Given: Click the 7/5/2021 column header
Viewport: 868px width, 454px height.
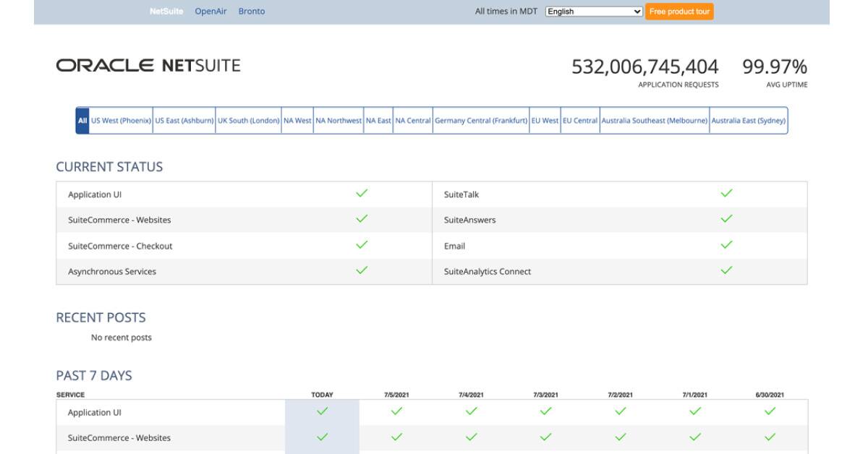Looking at the screenshot, I should (397, 395).
